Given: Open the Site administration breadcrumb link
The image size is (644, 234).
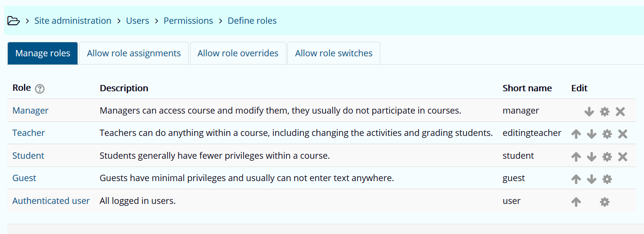Looking at the screenshot, I should coord(73,21).
